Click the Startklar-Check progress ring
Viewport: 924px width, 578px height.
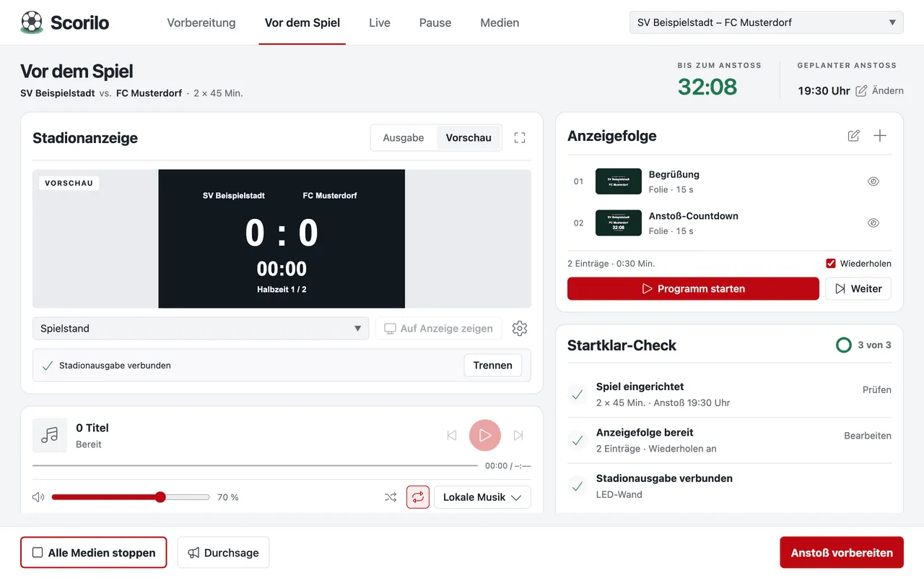click(x=843, y=345)
